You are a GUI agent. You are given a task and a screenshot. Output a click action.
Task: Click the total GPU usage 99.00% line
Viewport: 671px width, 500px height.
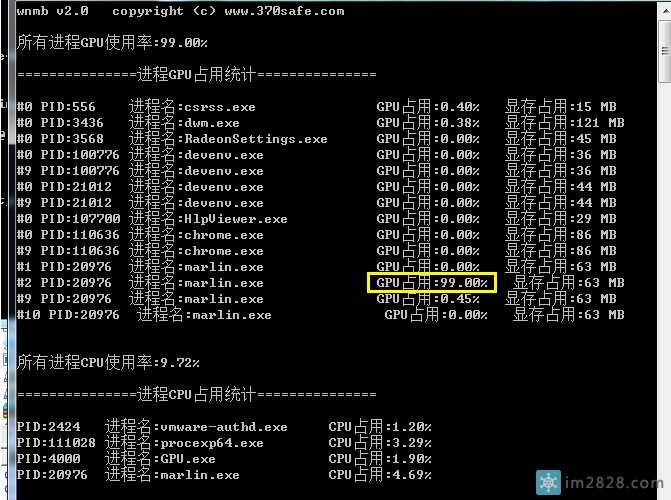[112, 43]
